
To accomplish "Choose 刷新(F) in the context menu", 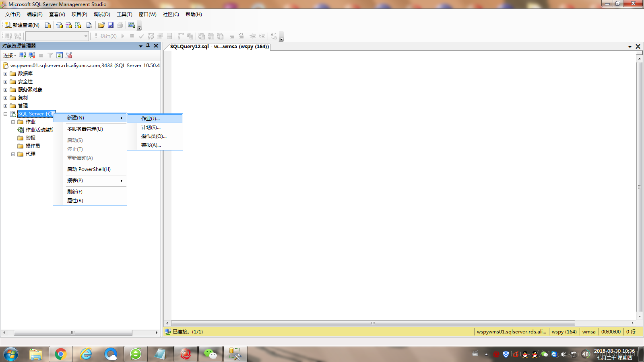I will 90,192.
